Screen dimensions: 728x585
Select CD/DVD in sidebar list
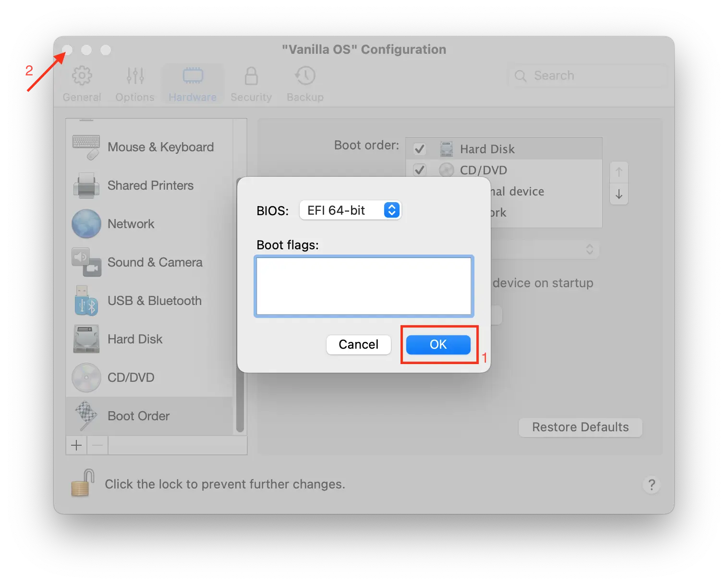(149, 378)
